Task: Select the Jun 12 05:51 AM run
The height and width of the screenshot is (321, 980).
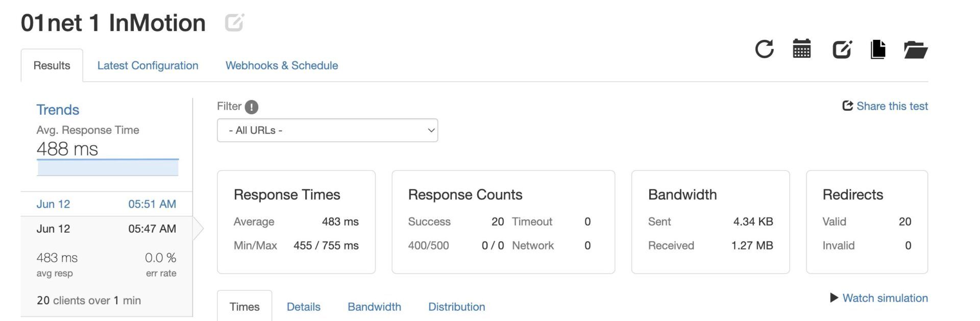Action: 106,204
